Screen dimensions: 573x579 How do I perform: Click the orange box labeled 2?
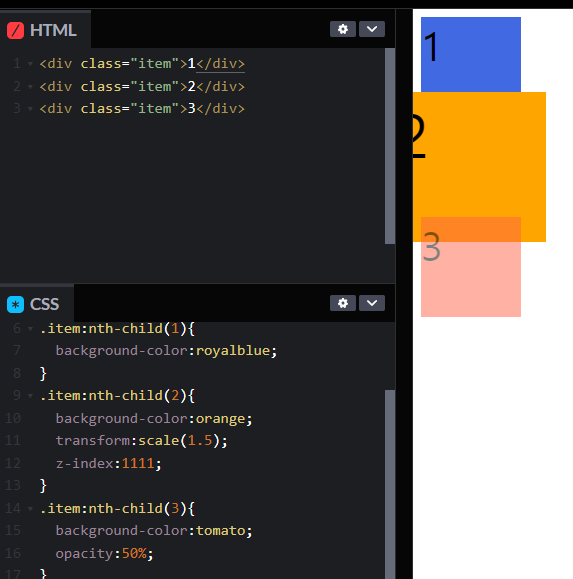tap(479, 155)
